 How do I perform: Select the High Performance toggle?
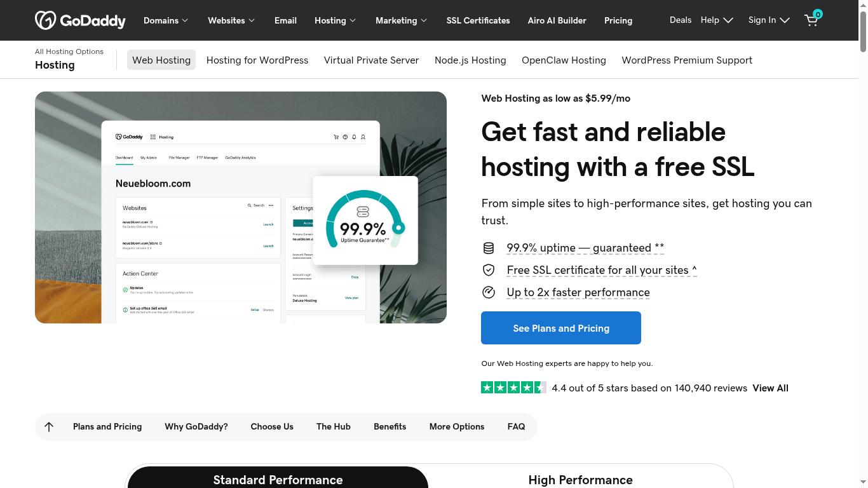pyautogui.click(x=580, y=478)
